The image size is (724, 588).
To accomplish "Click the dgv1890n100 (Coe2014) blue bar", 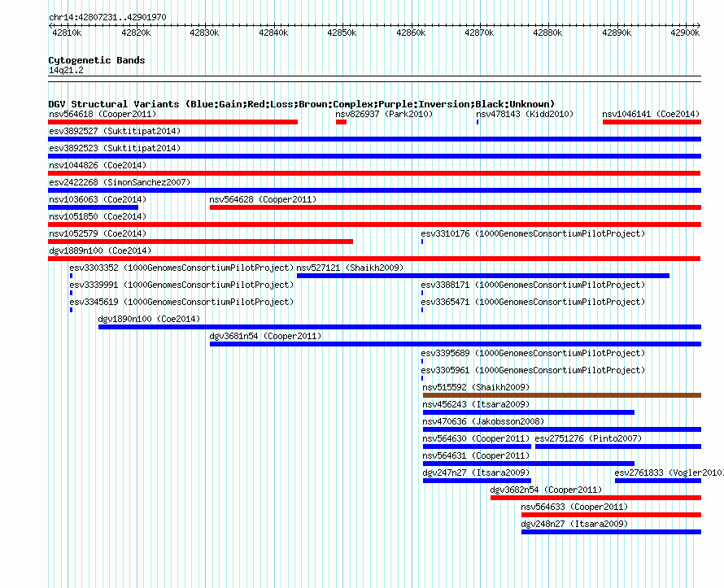I will [399, 327].
